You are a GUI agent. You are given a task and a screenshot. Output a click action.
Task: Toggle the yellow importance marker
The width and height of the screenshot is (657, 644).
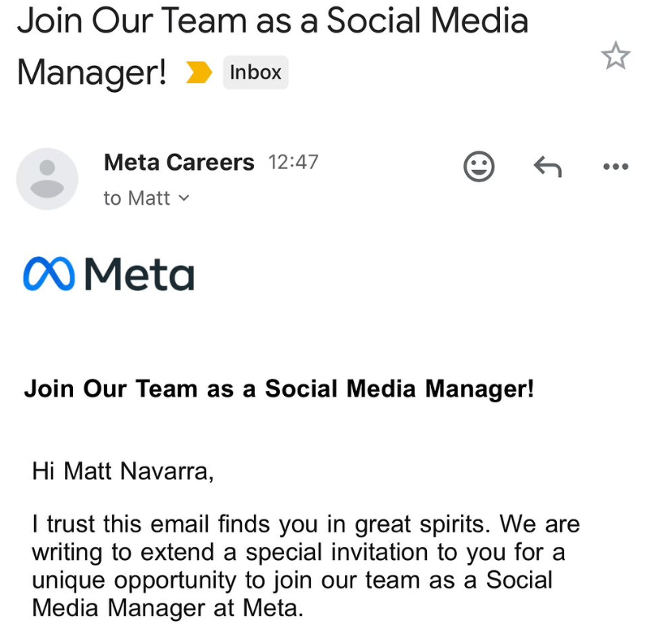coord(198,73)
